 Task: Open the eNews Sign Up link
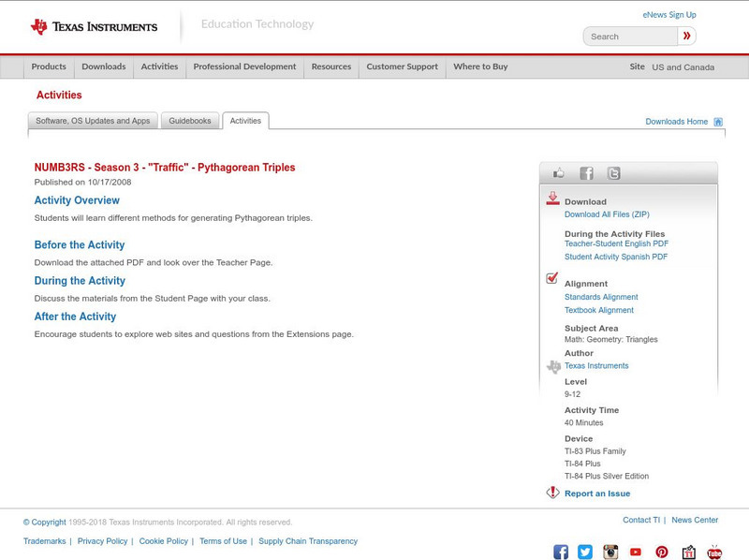point(669,15)
